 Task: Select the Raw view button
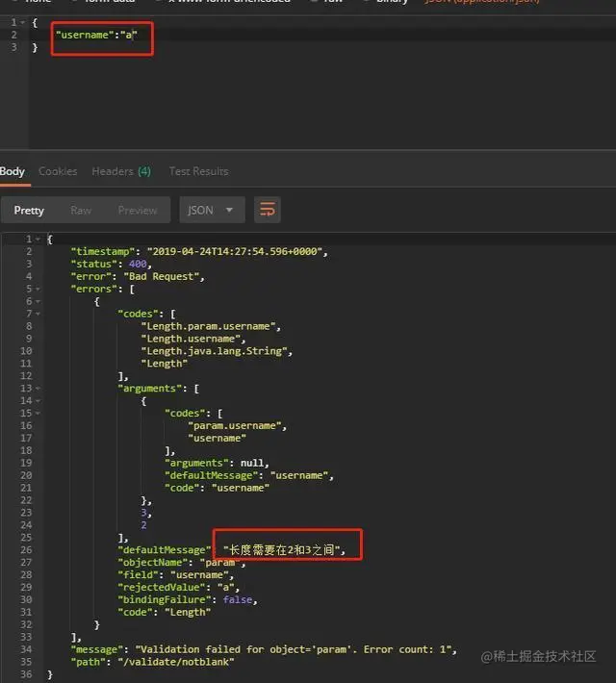(81, 211)
